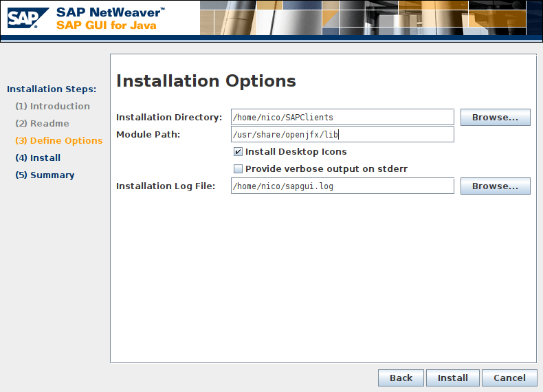Click the Installation Options heading
This screenshot has height=392, width=543.
pyautogui.click(x=206, y=81)
